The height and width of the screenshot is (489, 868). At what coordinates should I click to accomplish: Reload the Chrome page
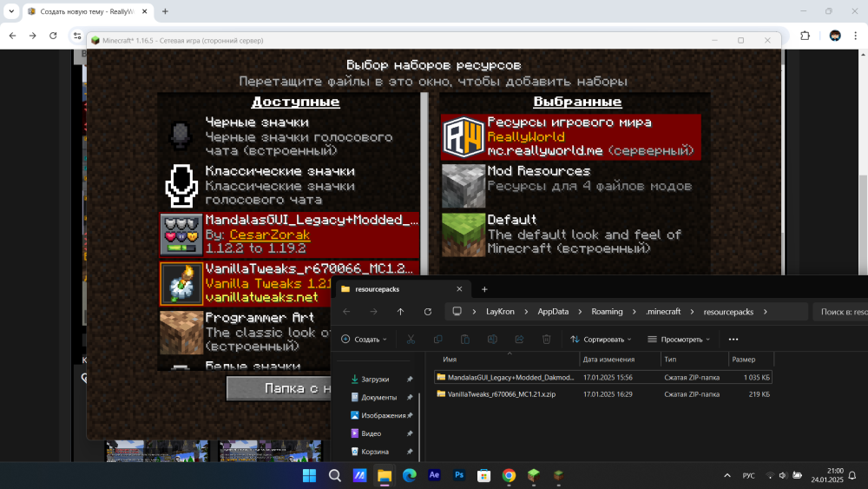53,36
